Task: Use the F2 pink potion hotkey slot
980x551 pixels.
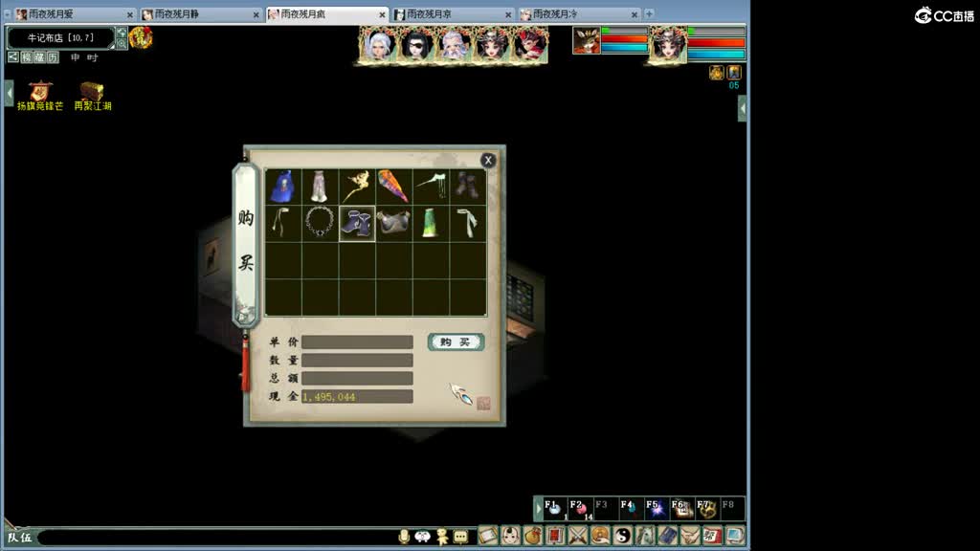Action: 580,509
